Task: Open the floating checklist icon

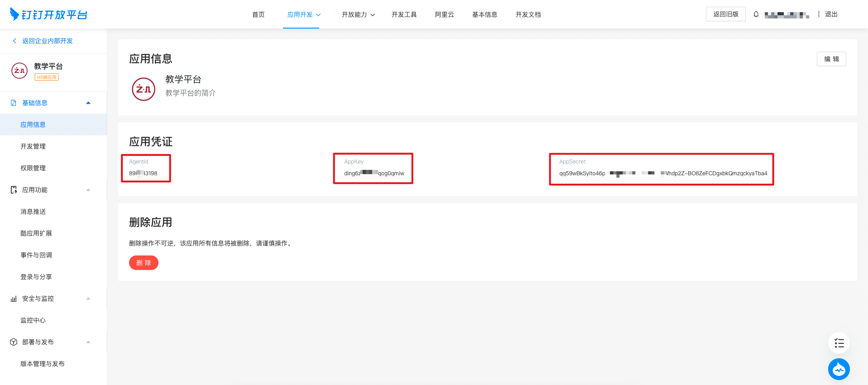Action: (839, 343)
